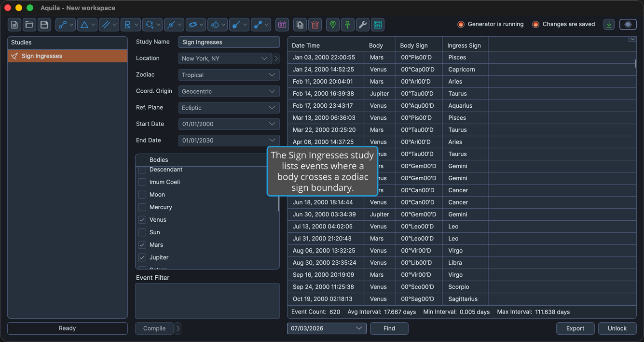Open the Coord. Origin Geocentric dropdown
The height and width of the screenshot is (342, 644).
(x=229, y=91)
